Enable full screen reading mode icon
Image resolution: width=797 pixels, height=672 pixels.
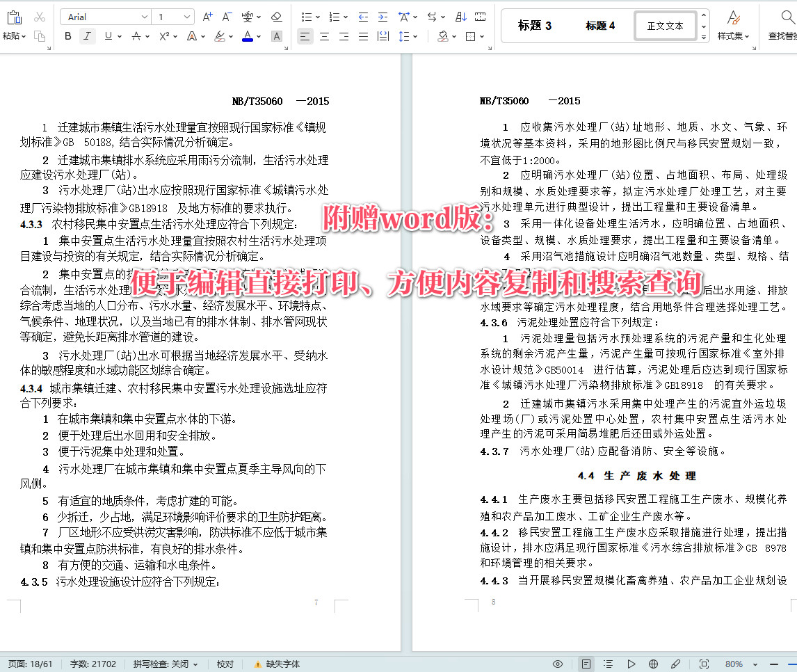[557, 663]
